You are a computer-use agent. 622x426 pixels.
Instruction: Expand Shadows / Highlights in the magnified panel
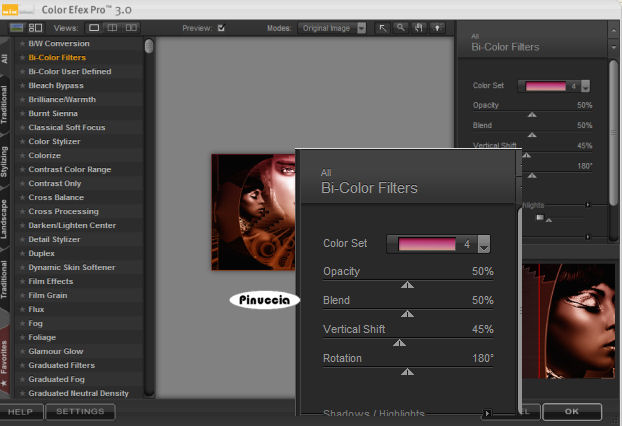(487, 413)
